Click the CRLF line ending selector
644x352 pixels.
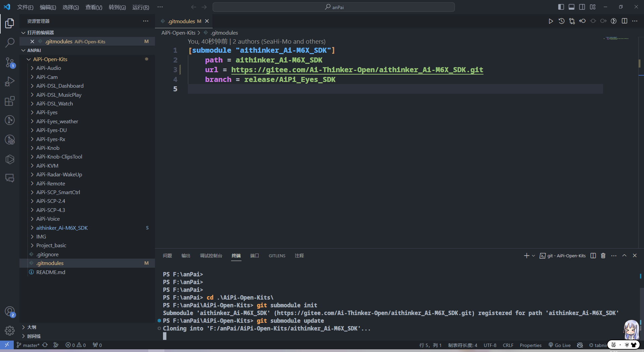508,345
